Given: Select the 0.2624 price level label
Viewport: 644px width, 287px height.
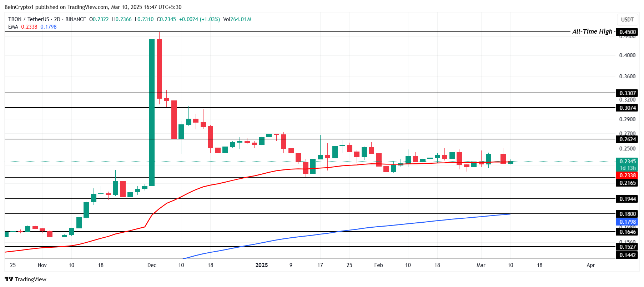Looking at the screenshot, I should [627, 139].
